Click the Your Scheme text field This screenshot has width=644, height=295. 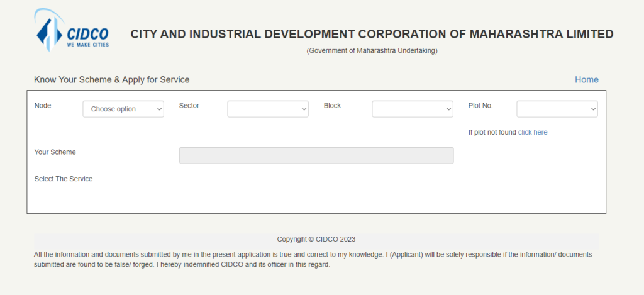click(x=316, y=155)
